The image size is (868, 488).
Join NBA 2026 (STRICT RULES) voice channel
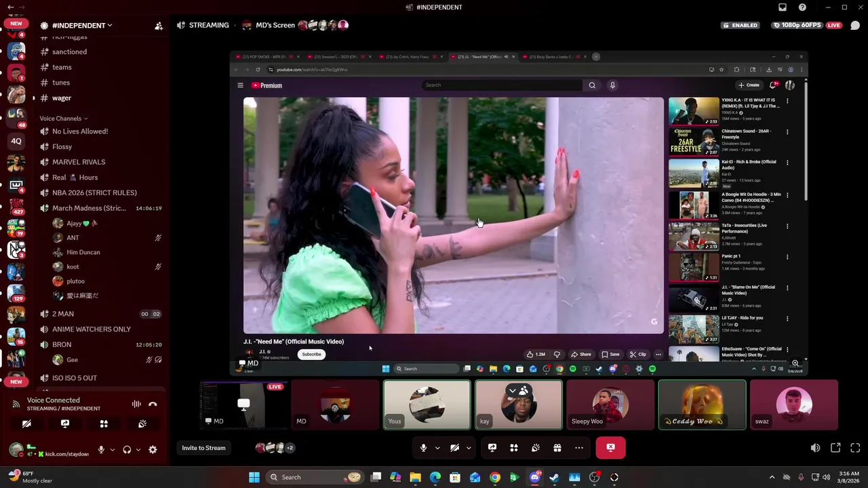tap(94, 193)
